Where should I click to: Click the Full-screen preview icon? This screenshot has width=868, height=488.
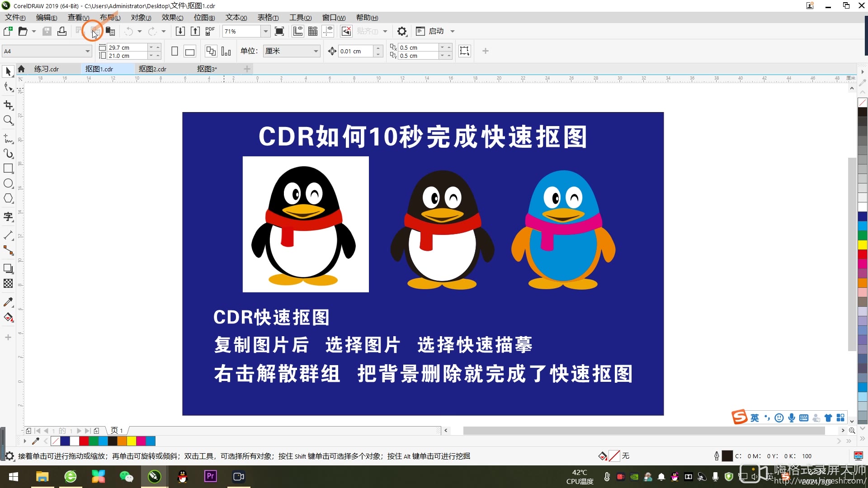coord(279,31)
